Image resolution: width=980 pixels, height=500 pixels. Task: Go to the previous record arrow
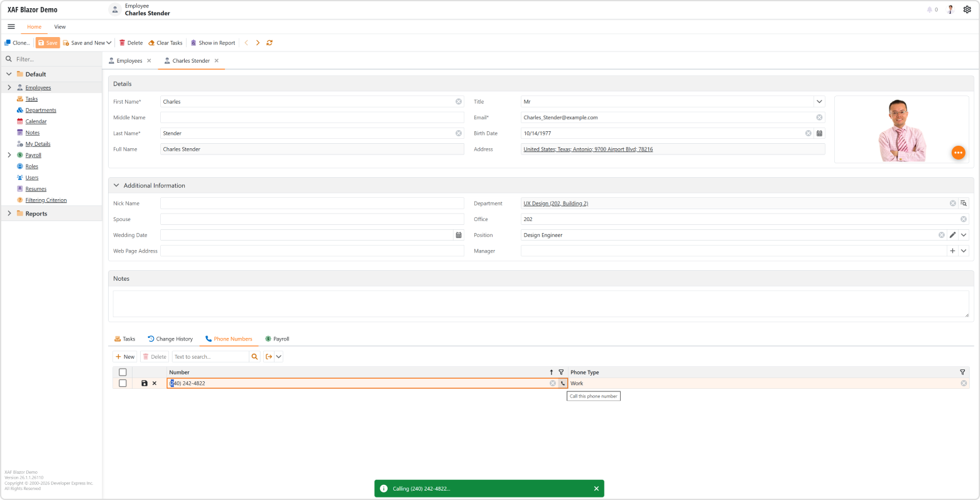pyautogui.click(x=246, y=43)
